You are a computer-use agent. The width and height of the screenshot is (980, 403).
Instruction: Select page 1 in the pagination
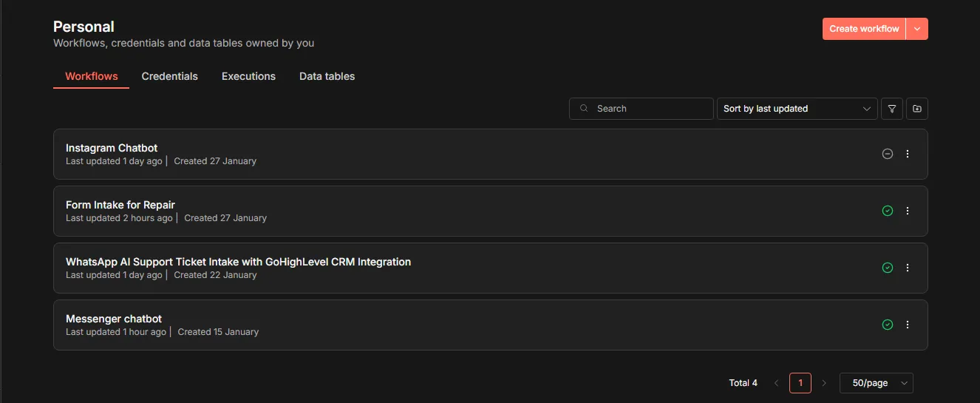click(x=800, y=383)
